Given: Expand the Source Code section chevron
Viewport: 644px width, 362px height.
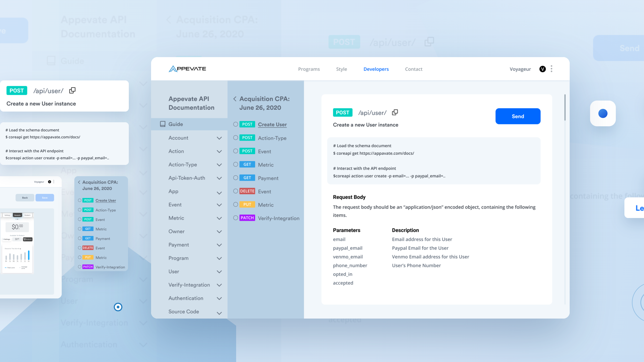Looking at the screenshot, I should (x=219, y=313).
